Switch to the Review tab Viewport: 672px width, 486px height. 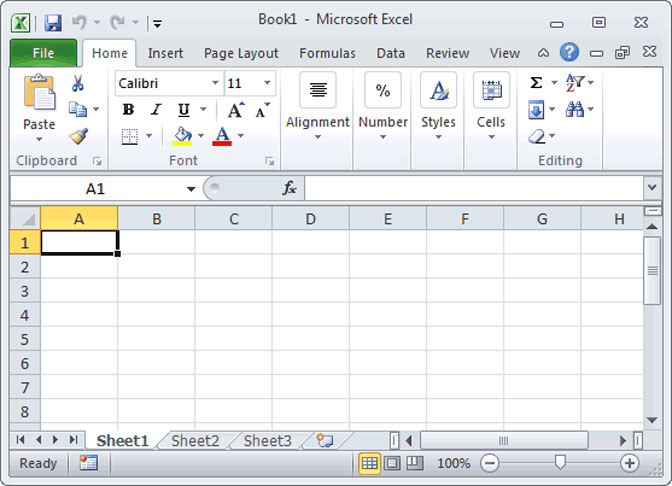pyautogui.click(x=447, y=53)
